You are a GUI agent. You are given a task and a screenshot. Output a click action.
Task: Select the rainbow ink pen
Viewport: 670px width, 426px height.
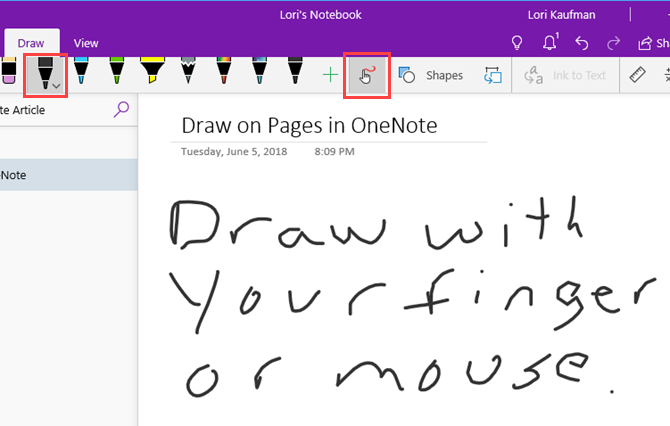(223, 71)
